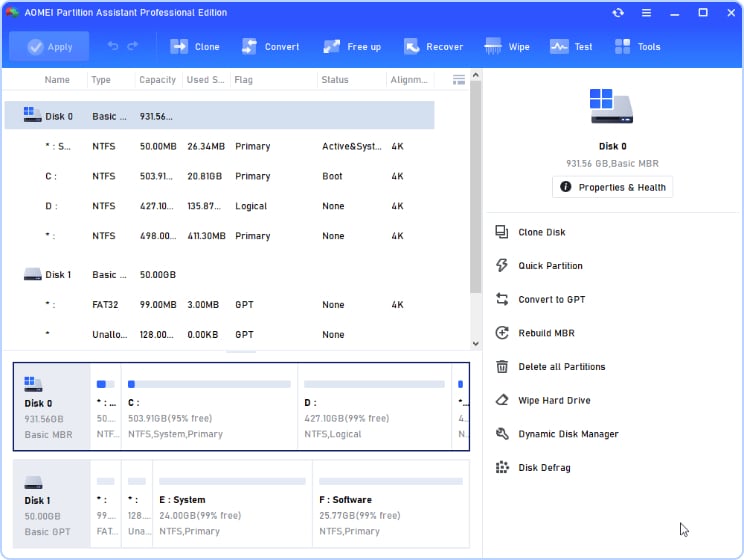
Task: Select the D: partition row
Action: (219, 206)
